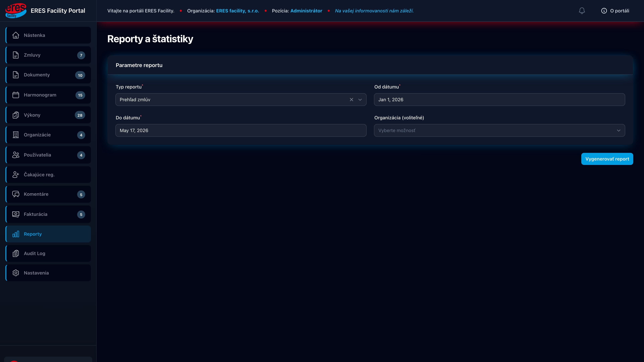Click the info icon beside O portáli
This screenshot has width=644, height=362.
tap(604, 11)
